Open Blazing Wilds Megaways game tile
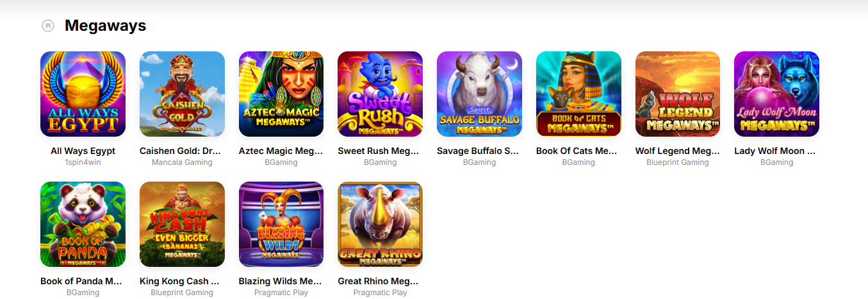 point(281,224)
